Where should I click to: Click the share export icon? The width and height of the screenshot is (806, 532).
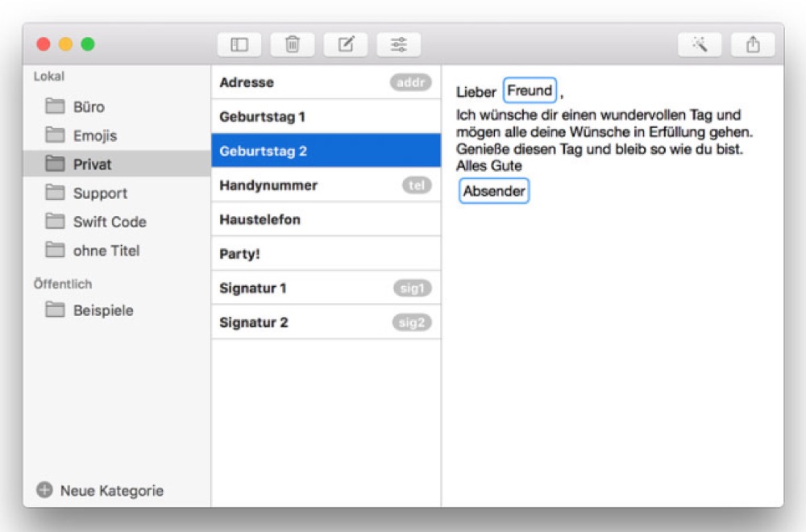click(753, 45)
